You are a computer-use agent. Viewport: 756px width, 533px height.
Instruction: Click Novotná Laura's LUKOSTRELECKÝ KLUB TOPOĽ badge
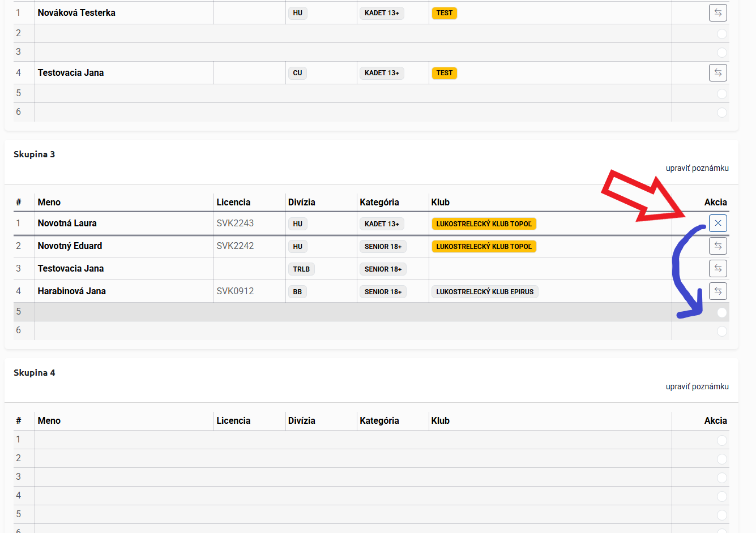484,224
